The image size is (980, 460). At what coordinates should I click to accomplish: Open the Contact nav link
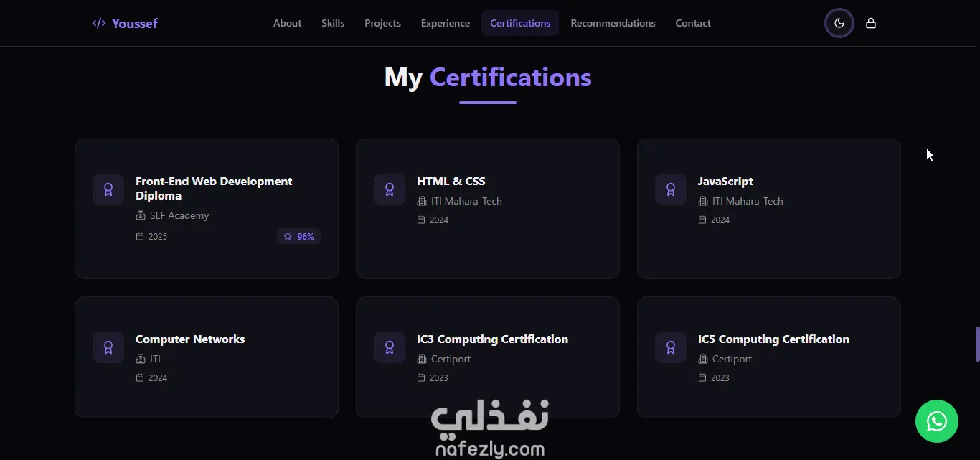693,23
